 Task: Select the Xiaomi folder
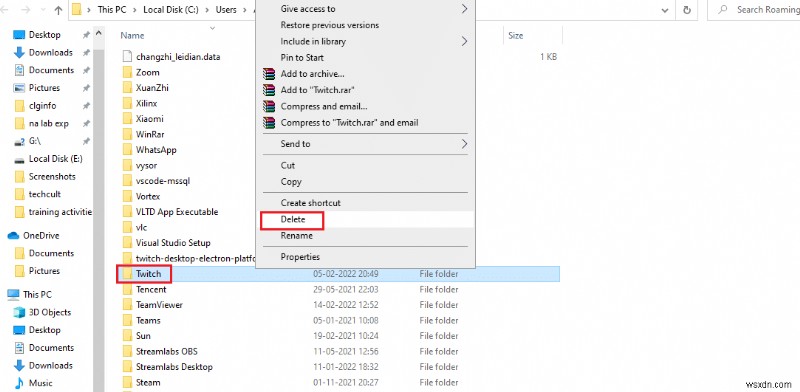[x=149, y=119]
